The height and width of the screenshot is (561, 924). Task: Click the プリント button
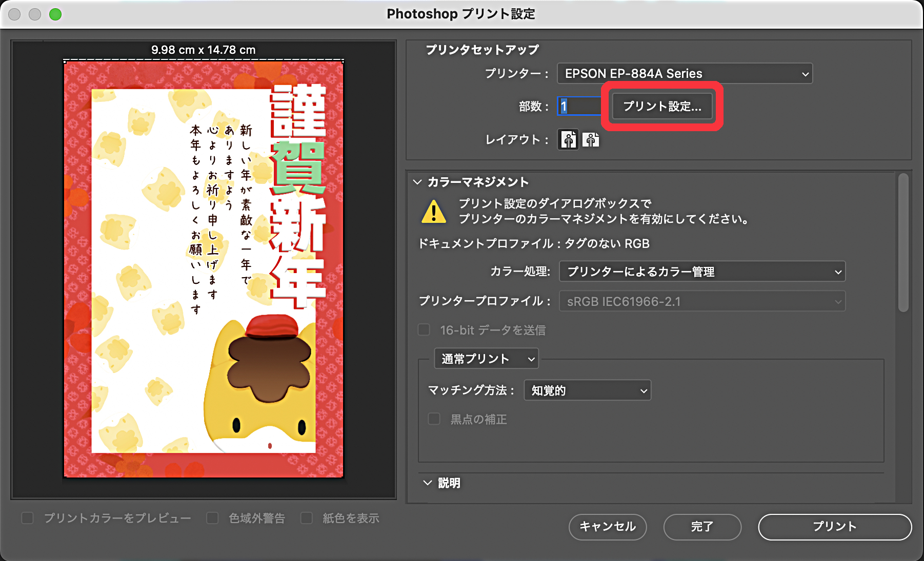point(834,527)
